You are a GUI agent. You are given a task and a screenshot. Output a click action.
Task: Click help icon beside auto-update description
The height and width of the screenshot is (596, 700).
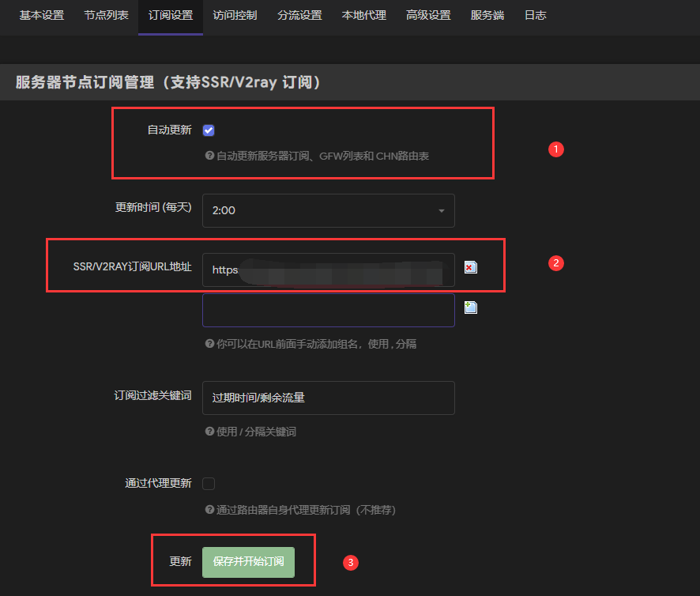tap(209, 156)
